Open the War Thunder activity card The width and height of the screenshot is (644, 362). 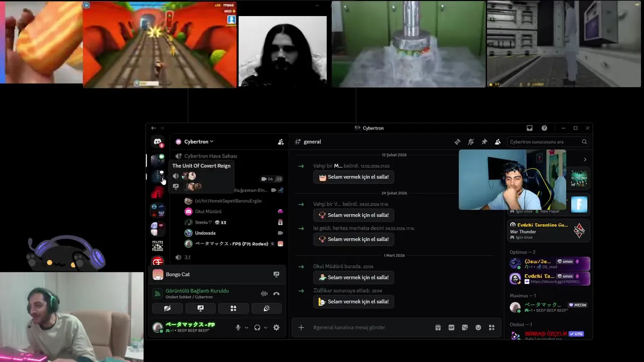[x=548, y=231]
